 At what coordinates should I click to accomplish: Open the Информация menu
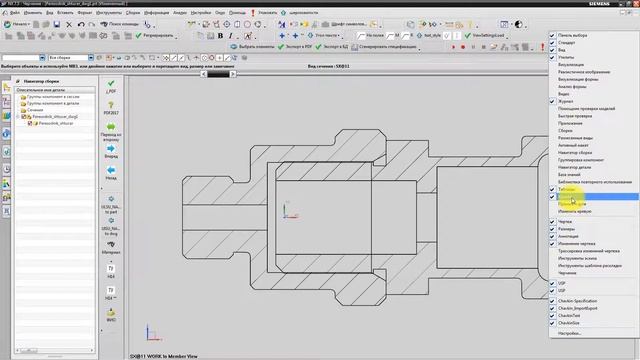156,13
